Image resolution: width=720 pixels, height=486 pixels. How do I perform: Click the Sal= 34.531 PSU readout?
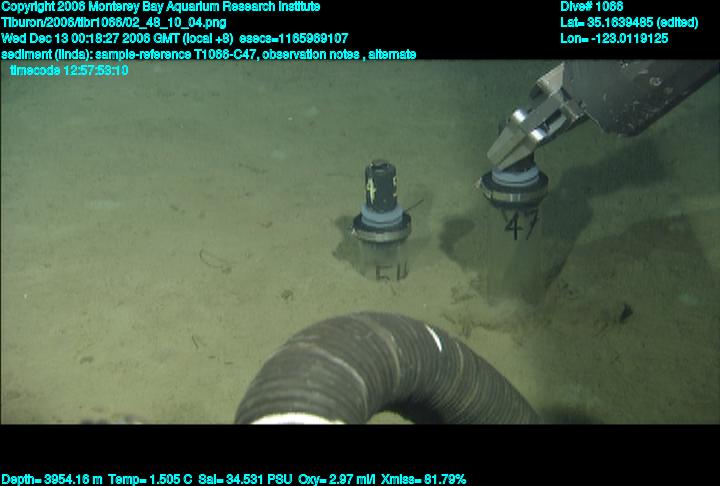245,479
